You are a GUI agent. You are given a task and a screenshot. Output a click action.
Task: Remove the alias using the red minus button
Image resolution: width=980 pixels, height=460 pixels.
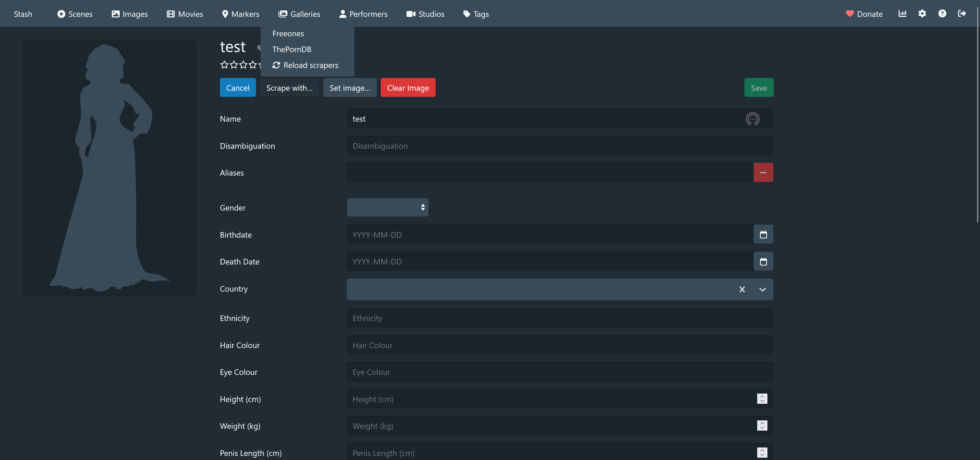click(763, 172)
